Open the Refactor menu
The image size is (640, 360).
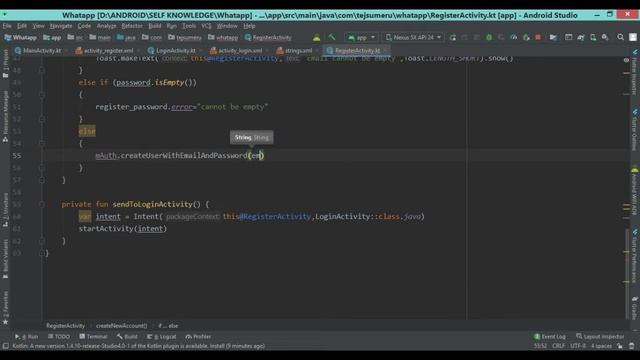click(x=132, y=26)
